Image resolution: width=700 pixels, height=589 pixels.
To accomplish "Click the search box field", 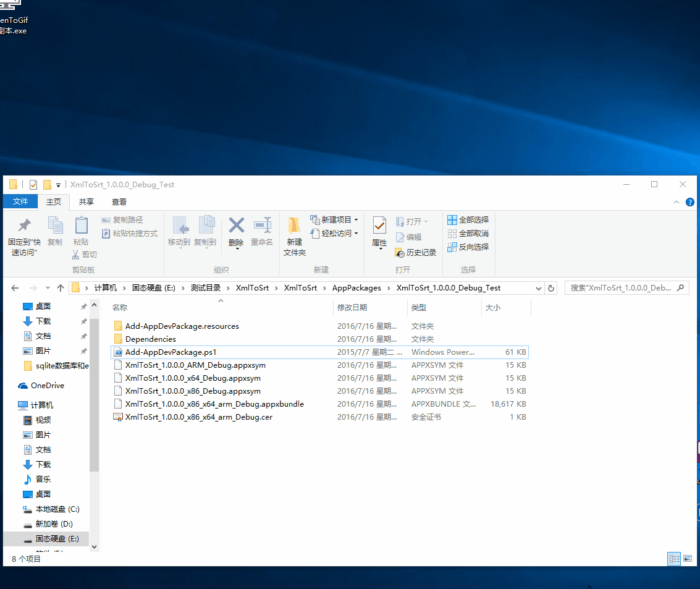I will click(626, 288).
